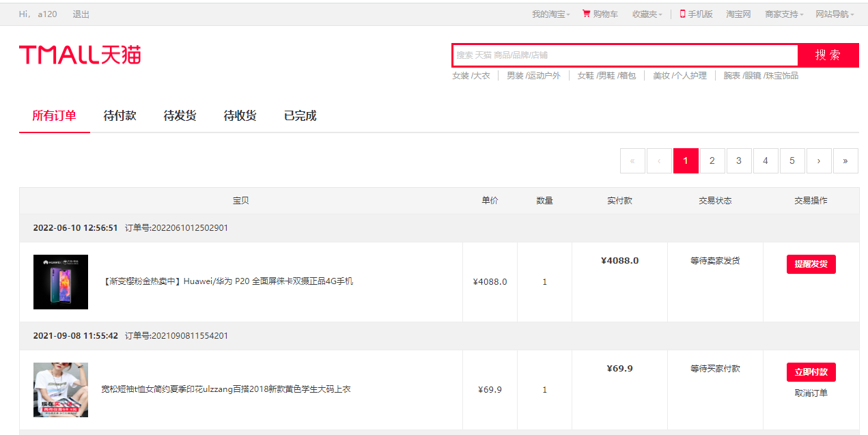The image size is (868, 435).
Task: Click the 实付款 column header
Action: point(619,201)
